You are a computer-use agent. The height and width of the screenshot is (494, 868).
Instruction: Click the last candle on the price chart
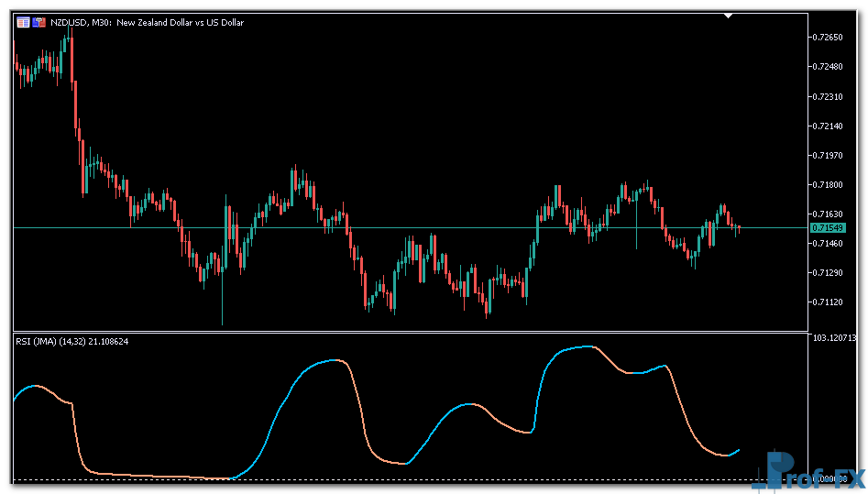tap(739, 228)
